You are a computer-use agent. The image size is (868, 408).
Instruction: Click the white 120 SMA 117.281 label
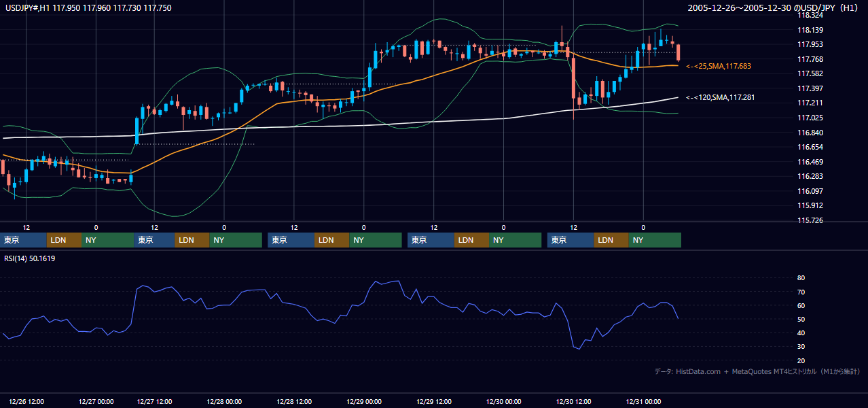tap(720, 97)
